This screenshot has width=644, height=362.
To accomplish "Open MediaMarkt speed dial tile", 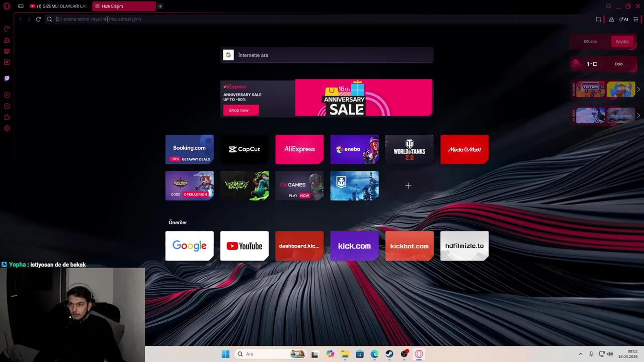I will point(464,149).
